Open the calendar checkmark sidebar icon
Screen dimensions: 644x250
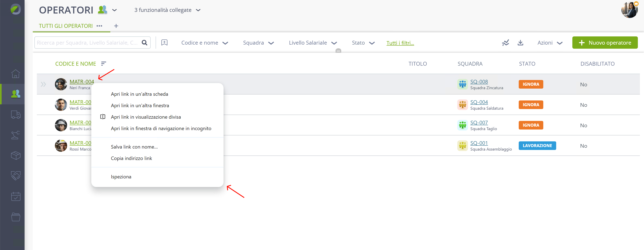[16, 196]
